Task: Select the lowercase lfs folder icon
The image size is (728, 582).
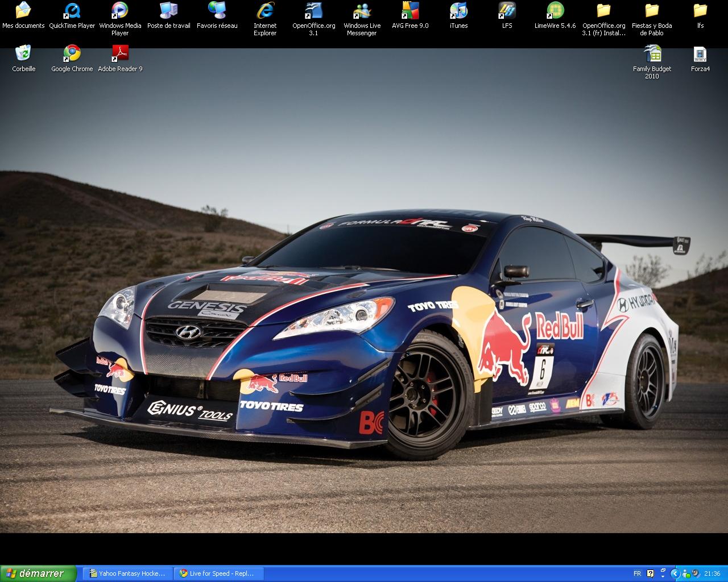Action: (x=700, y=10)
